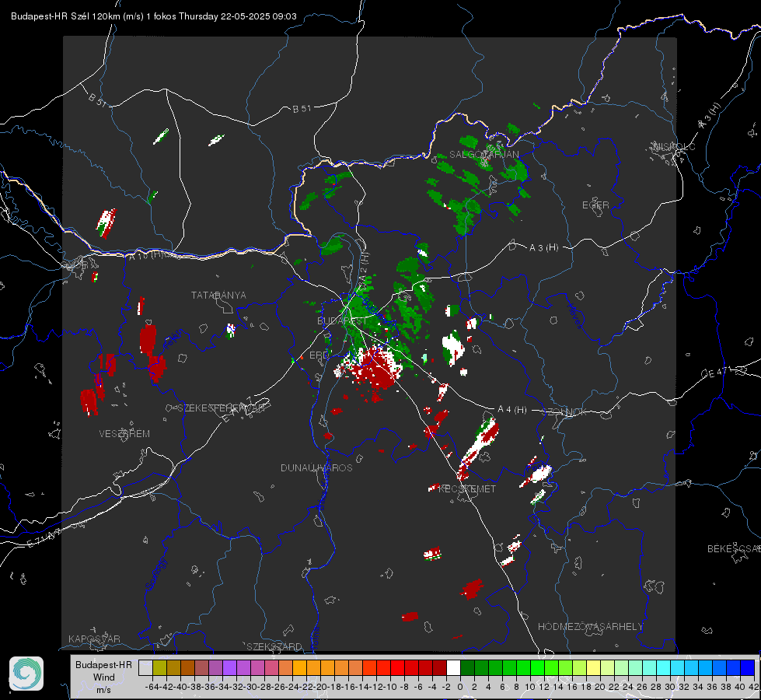The height and width of the screenshot is (700, 761).
Task: Click the Wind label in the legend
Action: point(104,677)
